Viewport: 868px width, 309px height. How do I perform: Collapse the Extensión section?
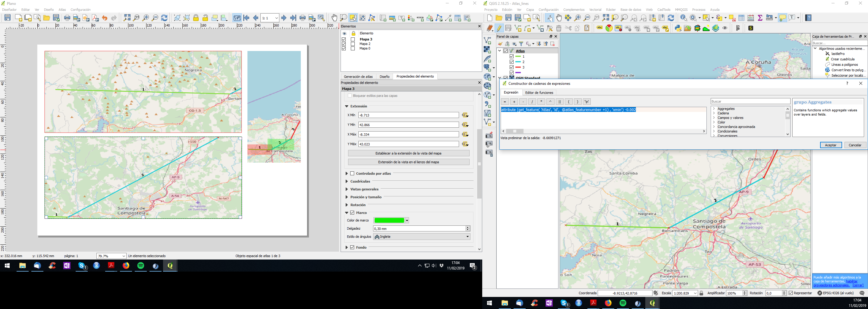(x=346, y=106)
